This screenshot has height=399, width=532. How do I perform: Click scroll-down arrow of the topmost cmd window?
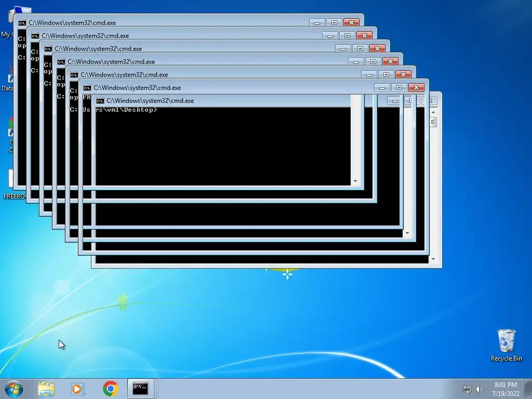[x=355, y=181]
